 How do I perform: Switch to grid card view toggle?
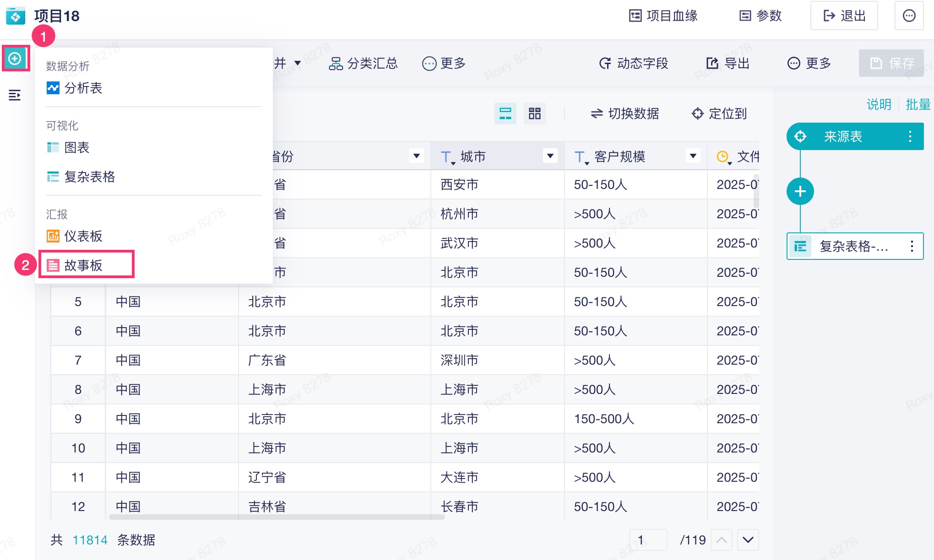[534, 113]
